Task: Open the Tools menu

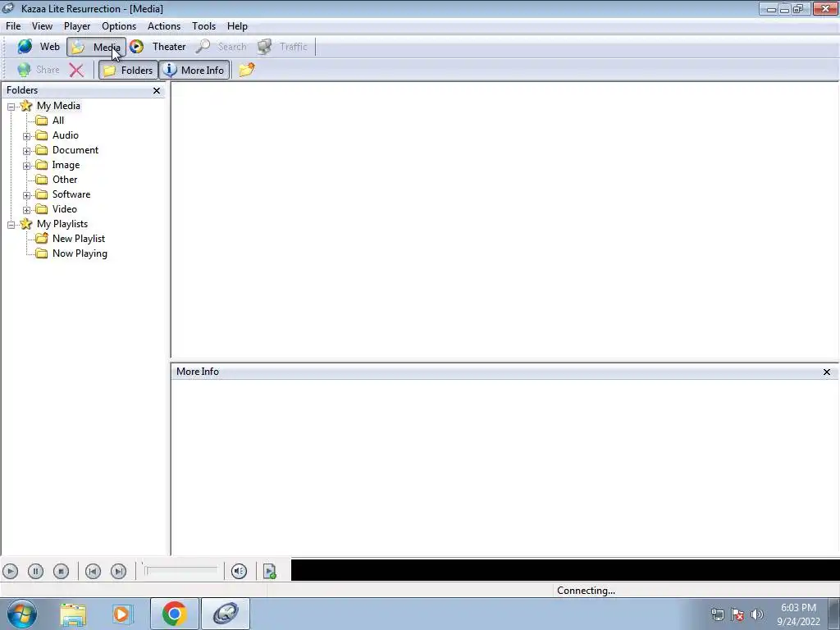Action: [203, 25]
